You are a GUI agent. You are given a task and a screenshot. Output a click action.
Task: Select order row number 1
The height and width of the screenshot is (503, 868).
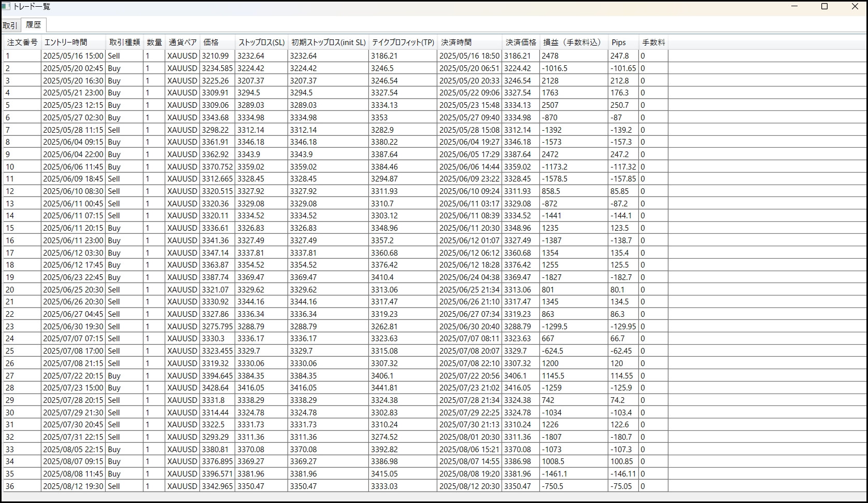tap(22, 56)
